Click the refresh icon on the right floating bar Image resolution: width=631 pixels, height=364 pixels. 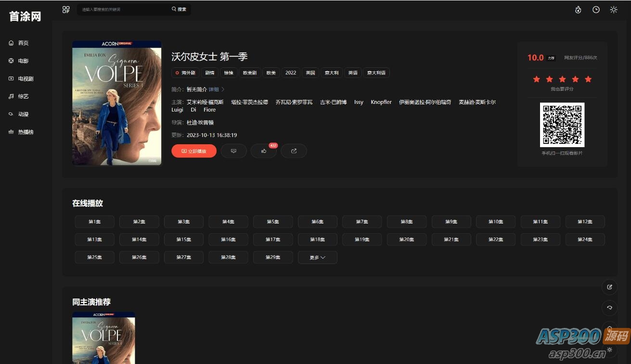(609, 308)
